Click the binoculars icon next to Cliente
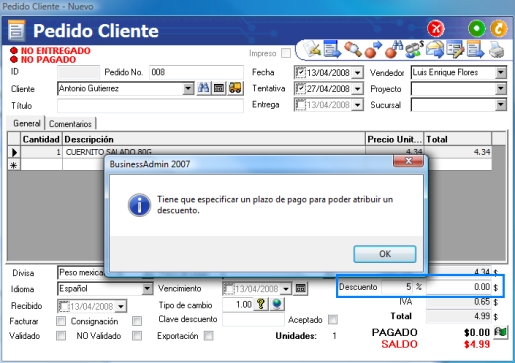Viewport: 515px width, 363px height. [x=203, y=88]
